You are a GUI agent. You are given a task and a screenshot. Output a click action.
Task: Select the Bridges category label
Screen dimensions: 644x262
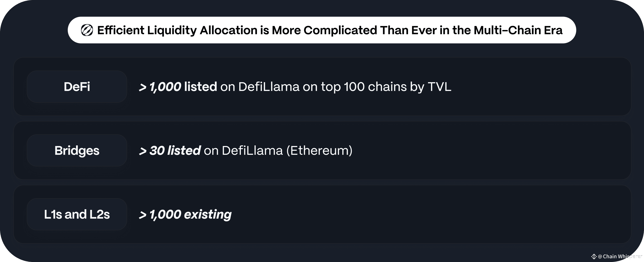tap(77, 150)
